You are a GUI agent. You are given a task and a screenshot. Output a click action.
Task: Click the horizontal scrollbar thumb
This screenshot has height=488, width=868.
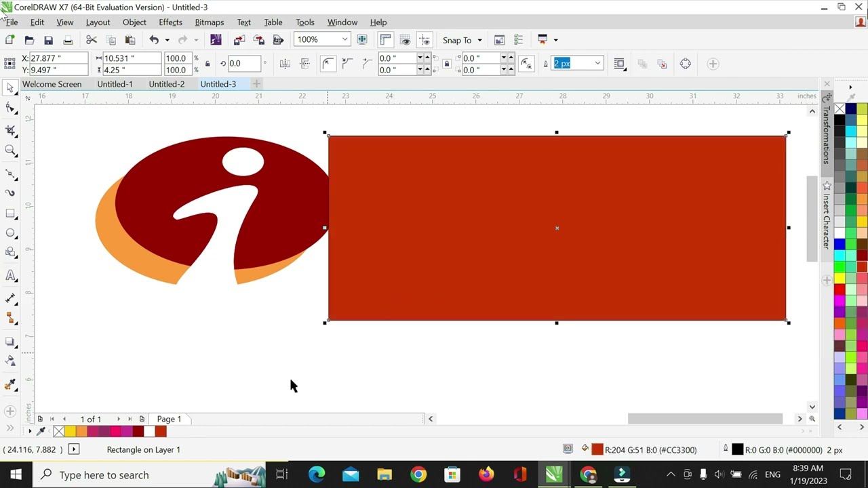pyautogui.click(x=705, y=419)
